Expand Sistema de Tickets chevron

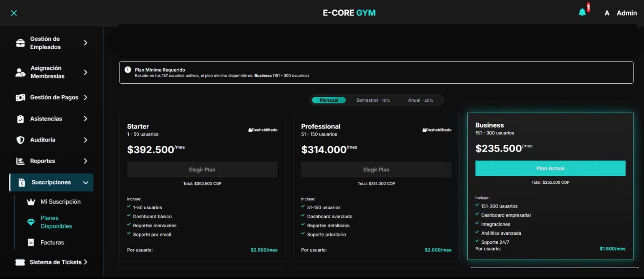pos(85,262)
